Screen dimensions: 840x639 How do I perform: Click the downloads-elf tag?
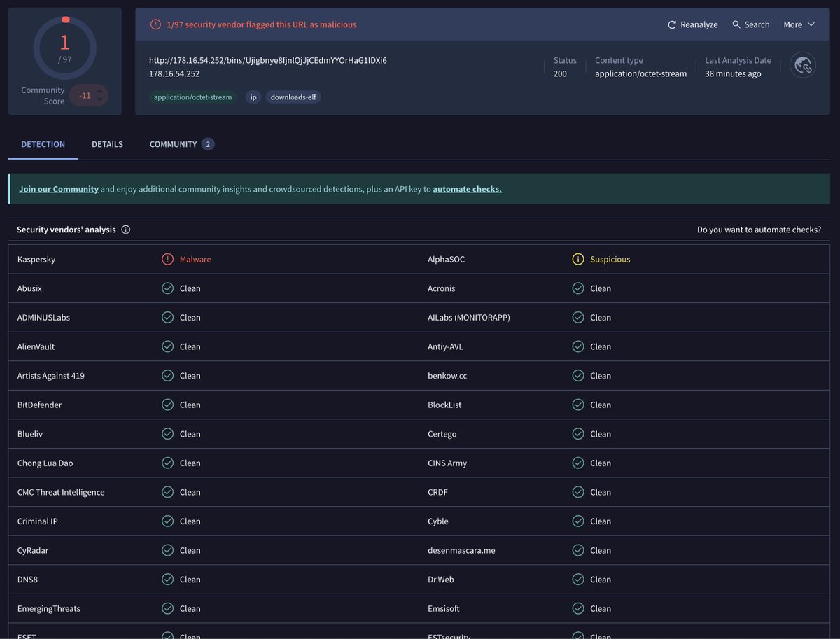point(293,97)
